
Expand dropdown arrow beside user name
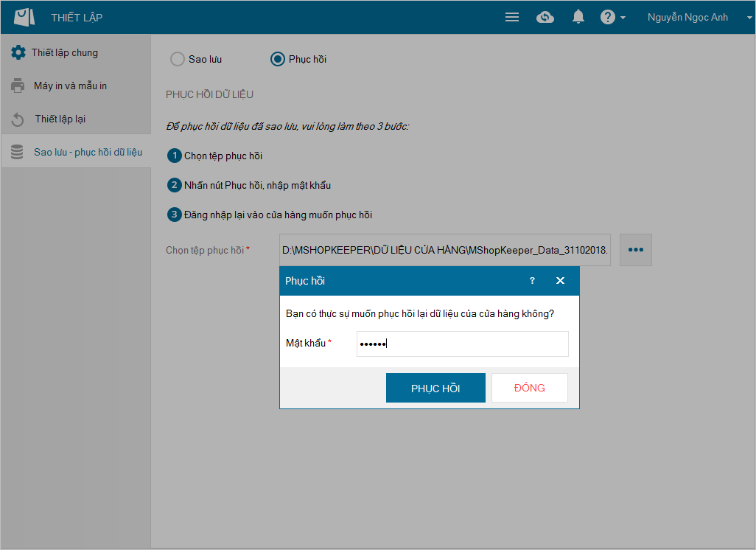click(749, 18)
